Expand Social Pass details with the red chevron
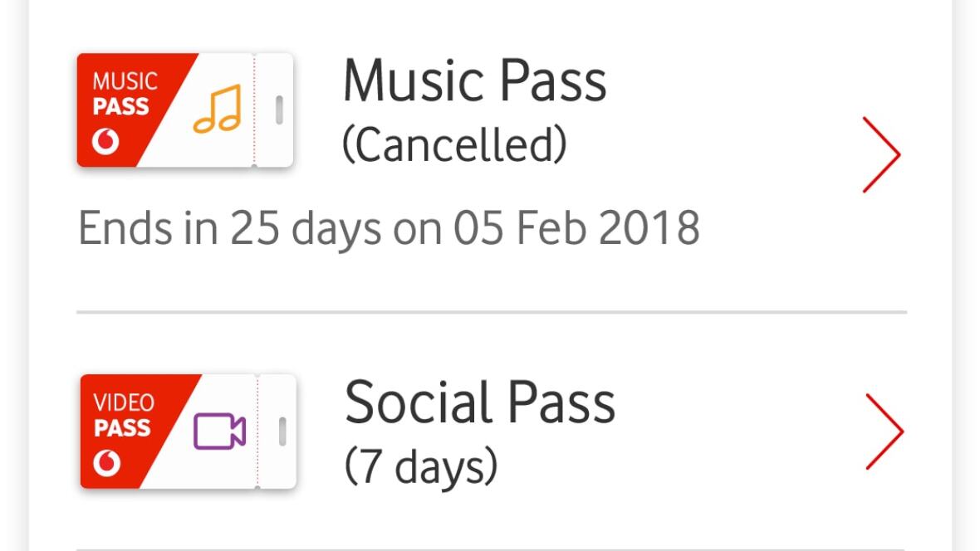The width and height of the screenshot is (980, 551). pyautogui.click(x=884, y=432)
